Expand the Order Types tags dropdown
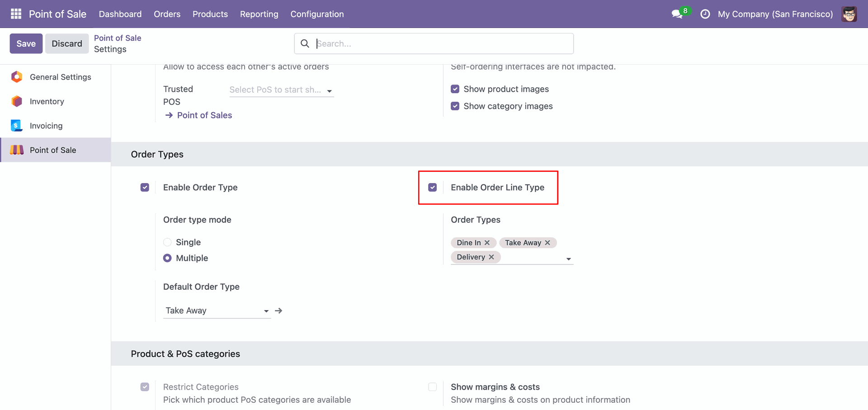 [x=568, y=259]
